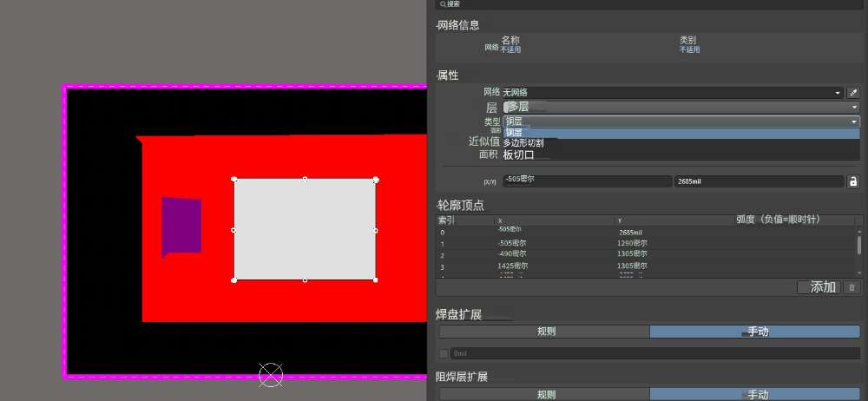Open the 网络 dropdown showing 无网络
Screen dimensions: 868x401
pyautogui.click(x=673, y=93)
